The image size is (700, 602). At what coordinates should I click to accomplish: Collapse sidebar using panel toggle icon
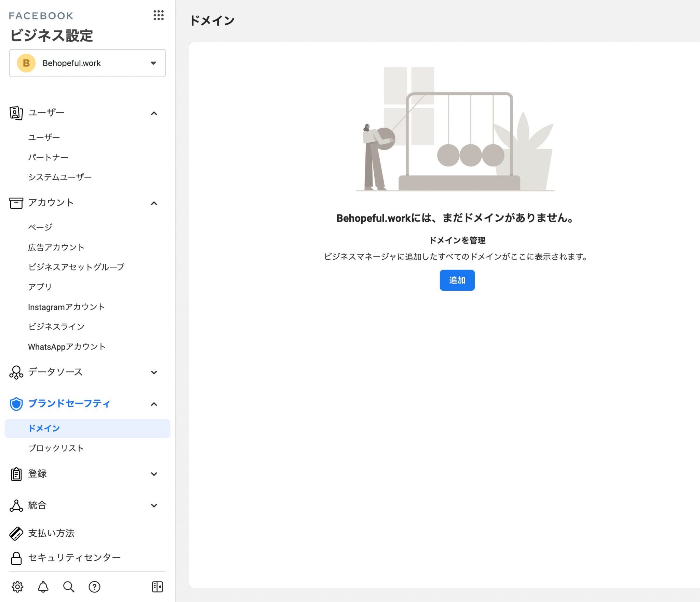157,587
